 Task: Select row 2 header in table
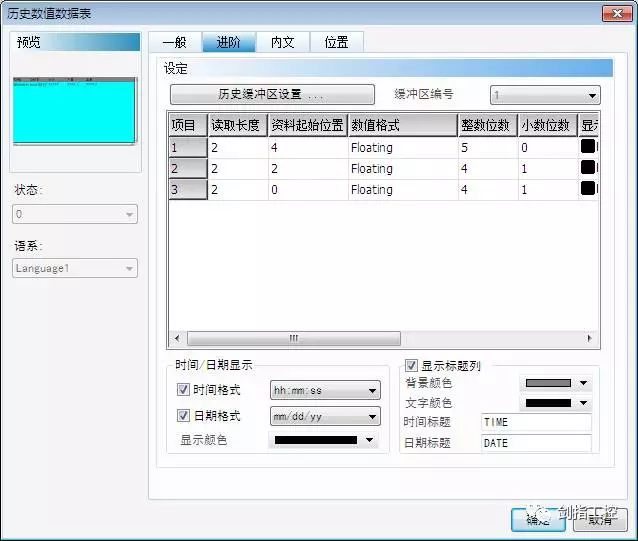tap(186, 168)
